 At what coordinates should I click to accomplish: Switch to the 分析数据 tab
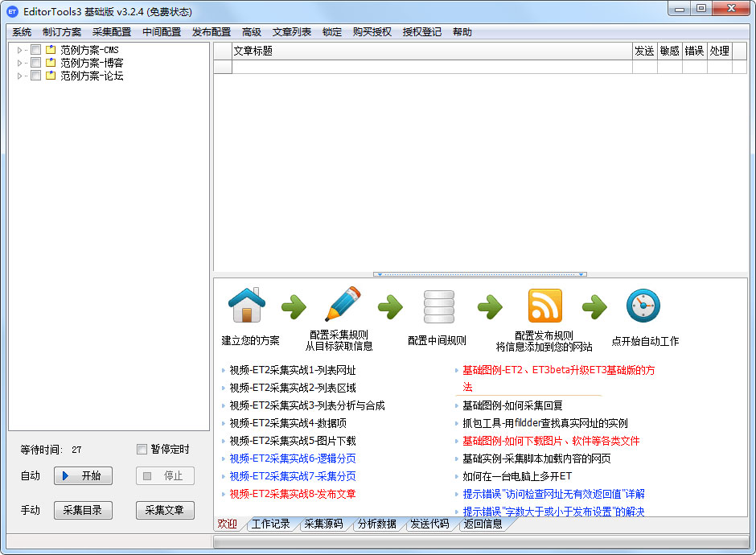pyautogui.click(x=376, y=524)
